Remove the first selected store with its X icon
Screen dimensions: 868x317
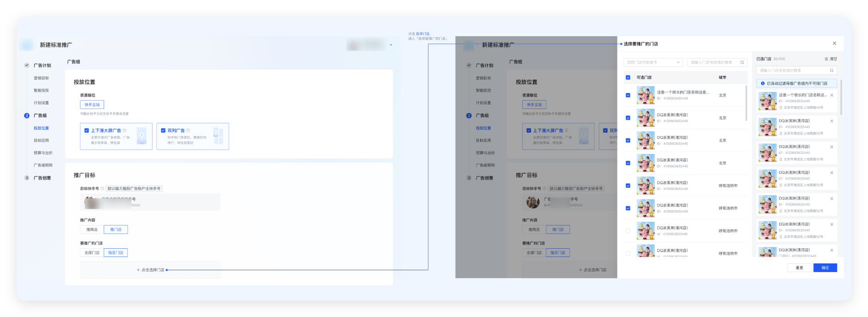coord(832,95)
